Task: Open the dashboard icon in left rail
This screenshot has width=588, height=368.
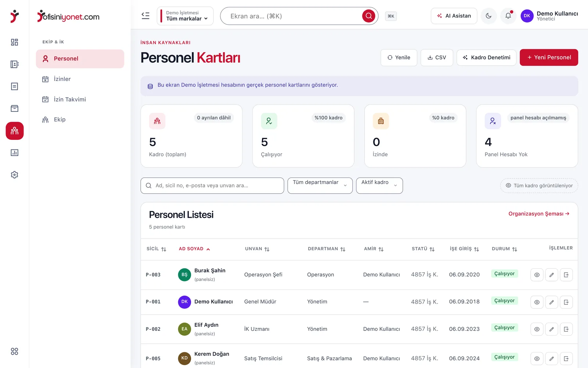Action: click(14, 42)
